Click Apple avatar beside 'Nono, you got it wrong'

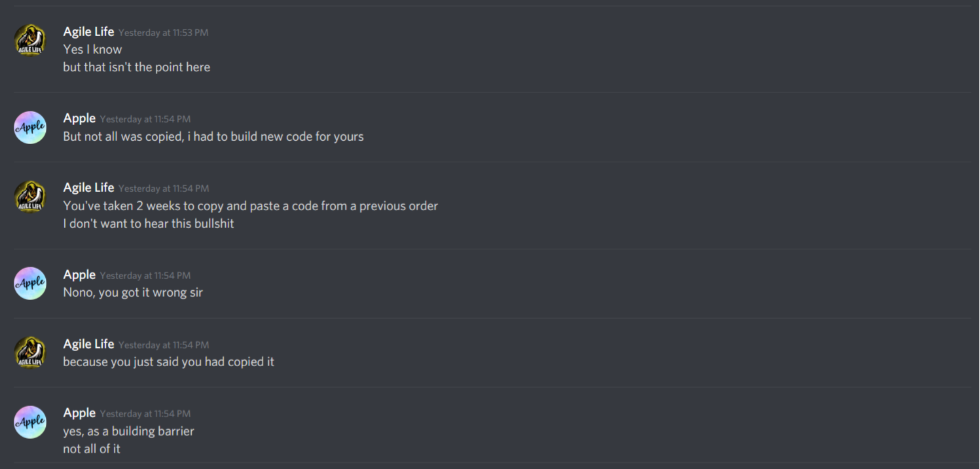tap(30, 284)
